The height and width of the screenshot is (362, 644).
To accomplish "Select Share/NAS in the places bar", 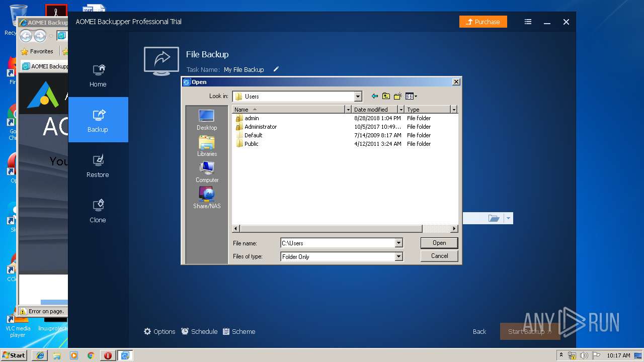I will click(207, 199).
